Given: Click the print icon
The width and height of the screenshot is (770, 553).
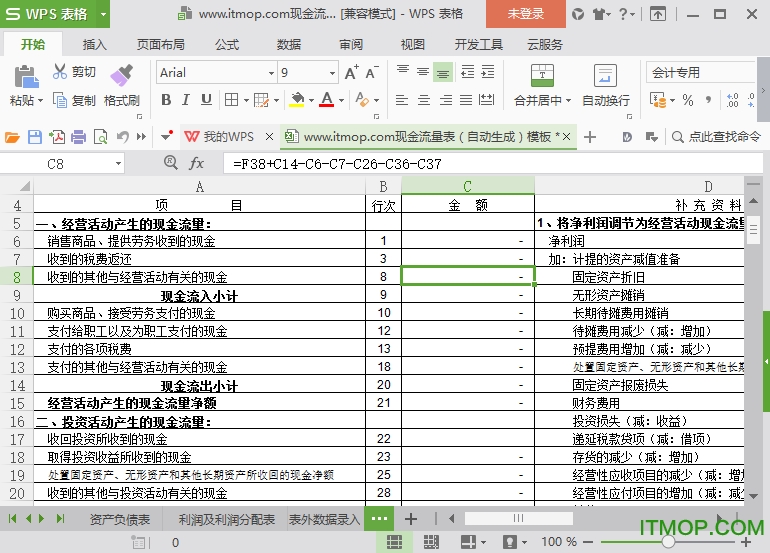Looking at the screenshot, I should pyautogui.click(x=79, y=137).
